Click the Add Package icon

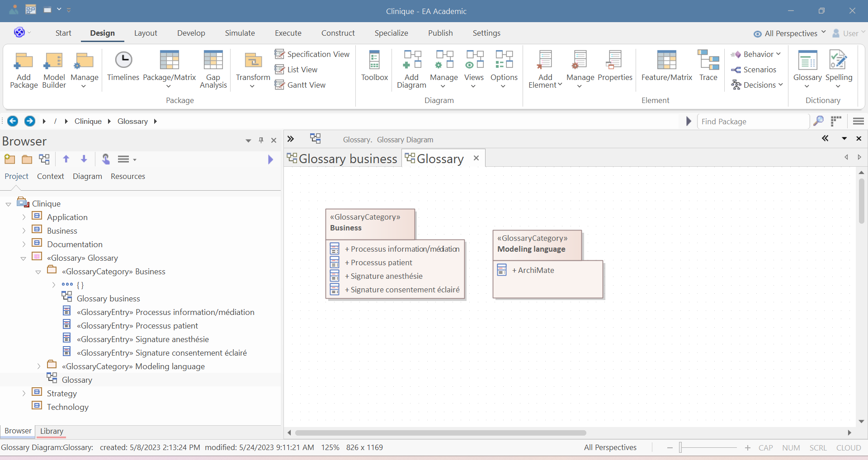24,61
